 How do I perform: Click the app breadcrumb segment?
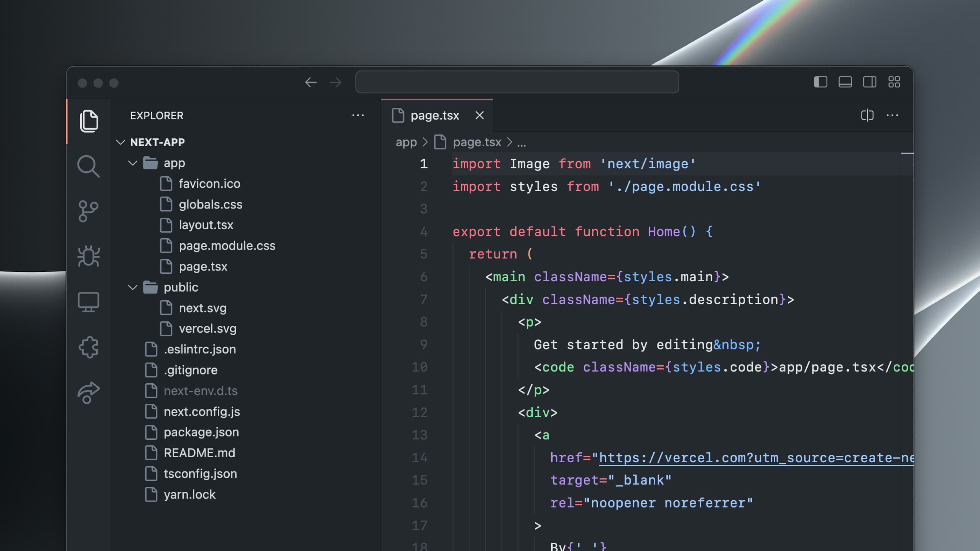406,142
